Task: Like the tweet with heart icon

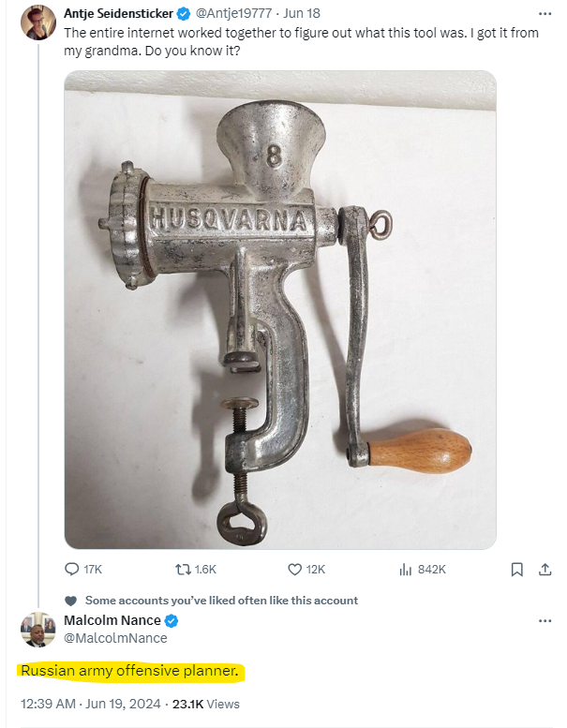Action: (x=294, y=569)
